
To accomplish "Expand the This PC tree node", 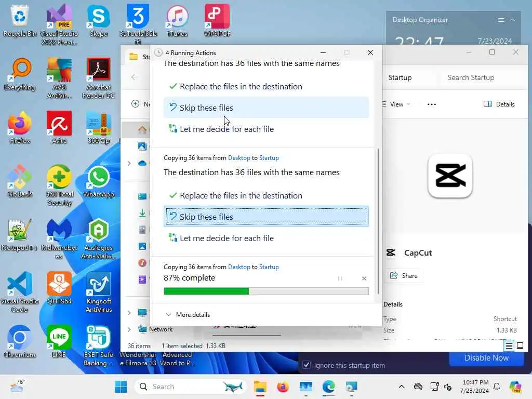I will click(129, 312).
